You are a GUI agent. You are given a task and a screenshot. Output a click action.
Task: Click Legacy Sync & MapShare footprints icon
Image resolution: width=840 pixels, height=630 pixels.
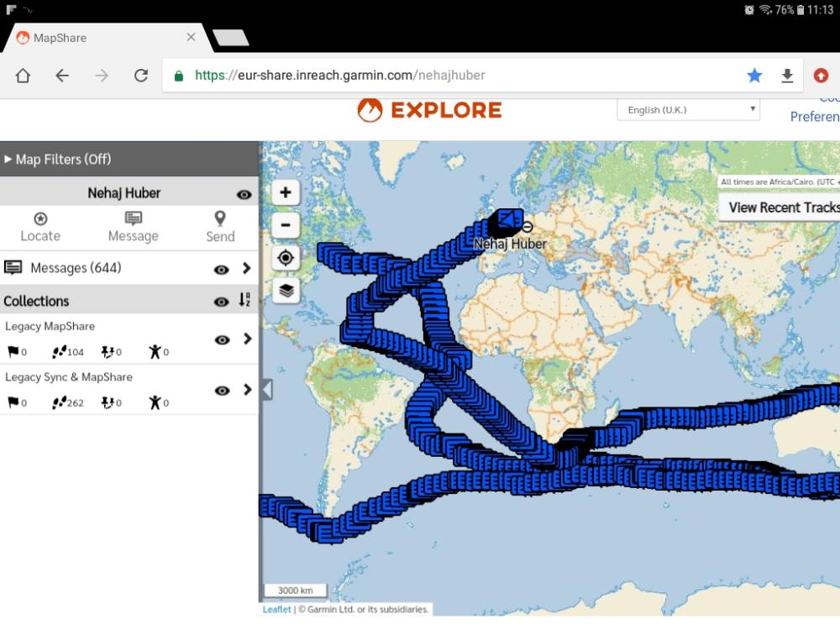(59, 402)
